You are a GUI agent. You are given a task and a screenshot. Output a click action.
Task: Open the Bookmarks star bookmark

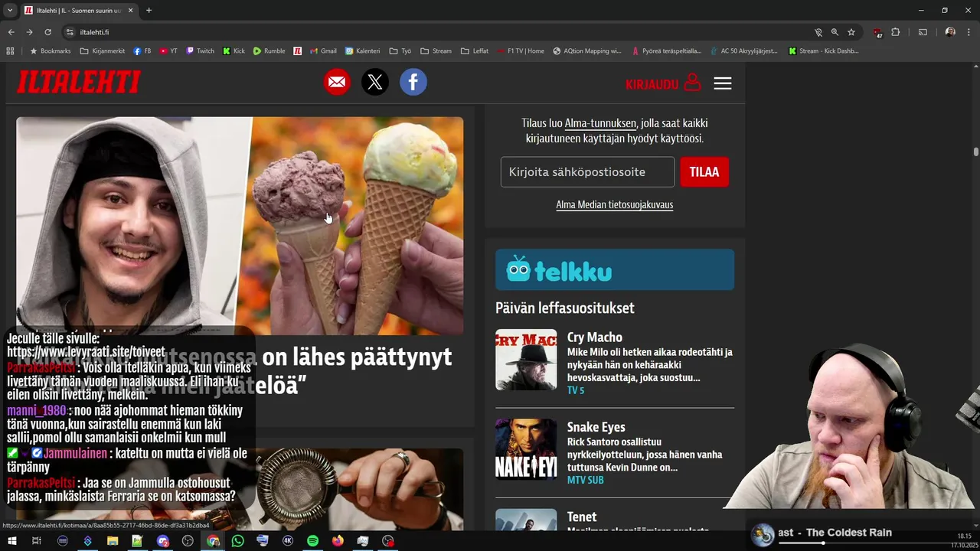[50, 51]
